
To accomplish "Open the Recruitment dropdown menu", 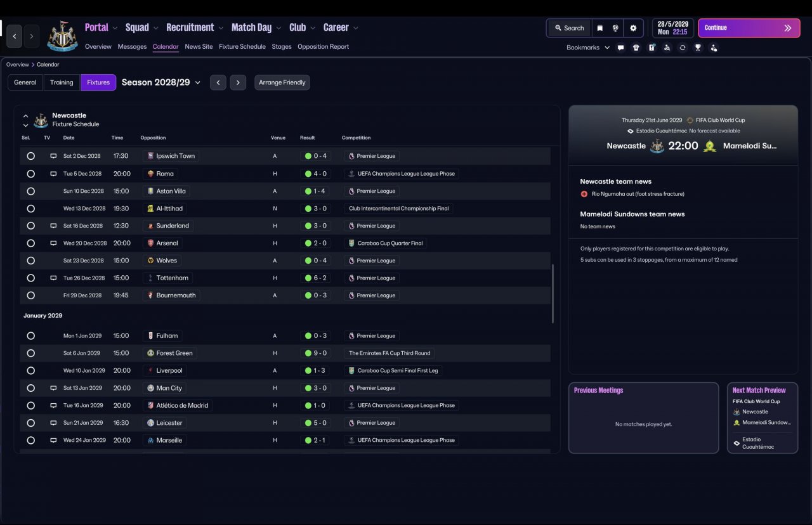I will 195,27.
